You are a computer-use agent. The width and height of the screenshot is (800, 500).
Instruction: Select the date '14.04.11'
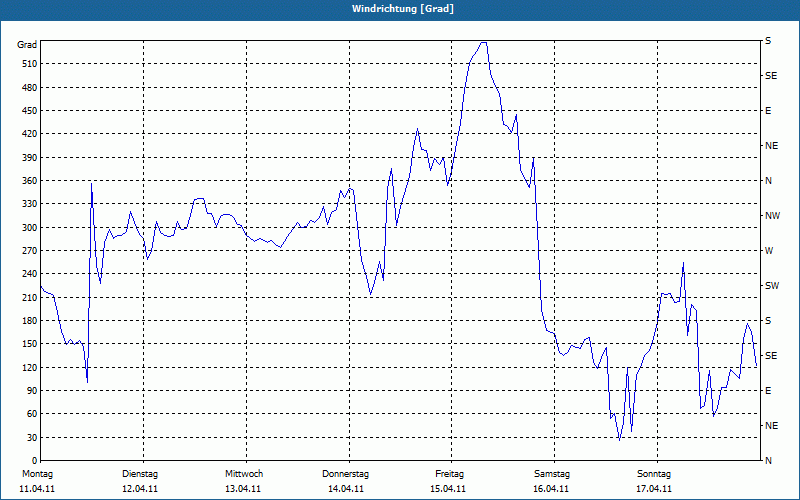pos(346,489)
